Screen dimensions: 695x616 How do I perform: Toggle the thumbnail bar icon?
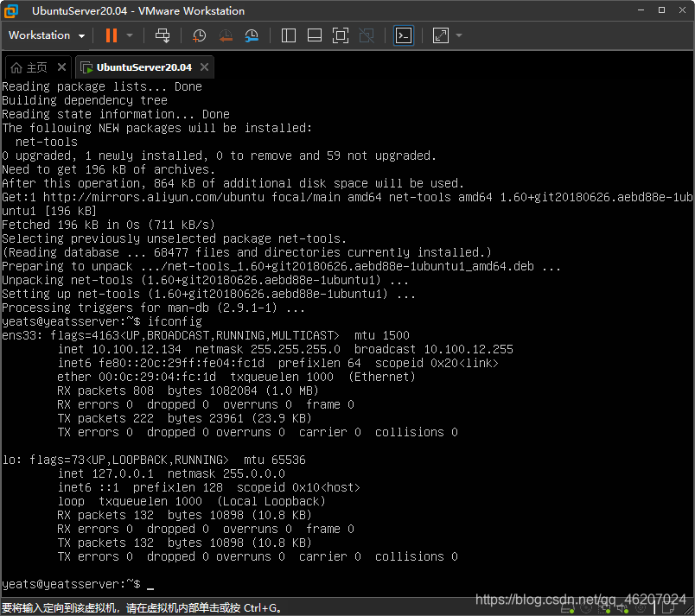coord(315,35)
